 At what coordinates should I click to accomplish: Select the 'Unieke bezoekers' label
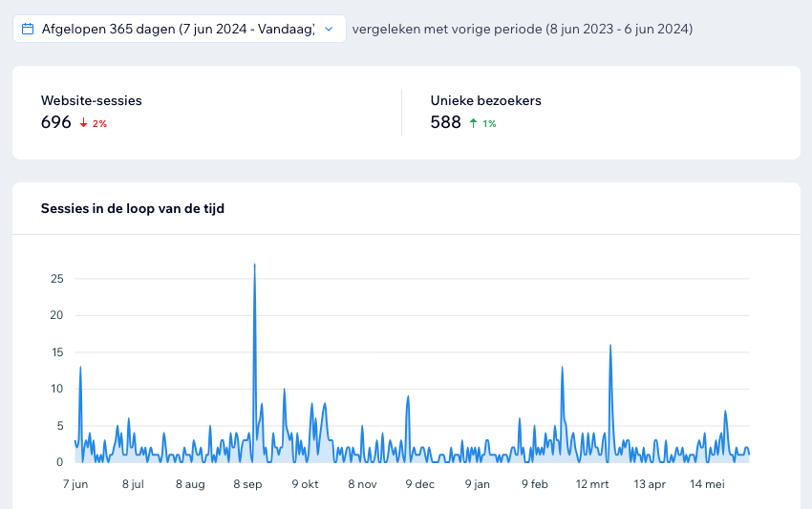pyautogui.click(x=485, y=100)
